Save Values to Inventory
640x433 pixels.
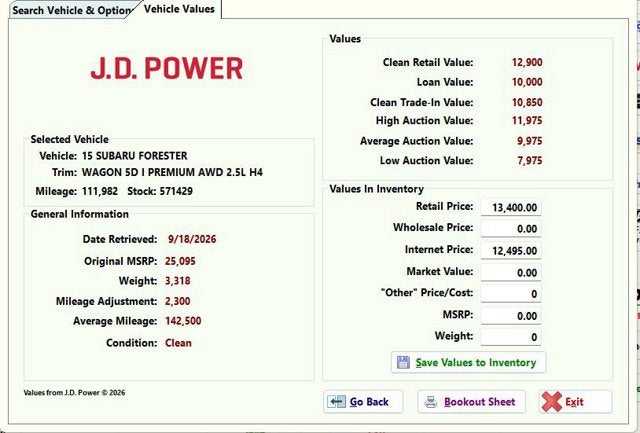coord(469,362)
